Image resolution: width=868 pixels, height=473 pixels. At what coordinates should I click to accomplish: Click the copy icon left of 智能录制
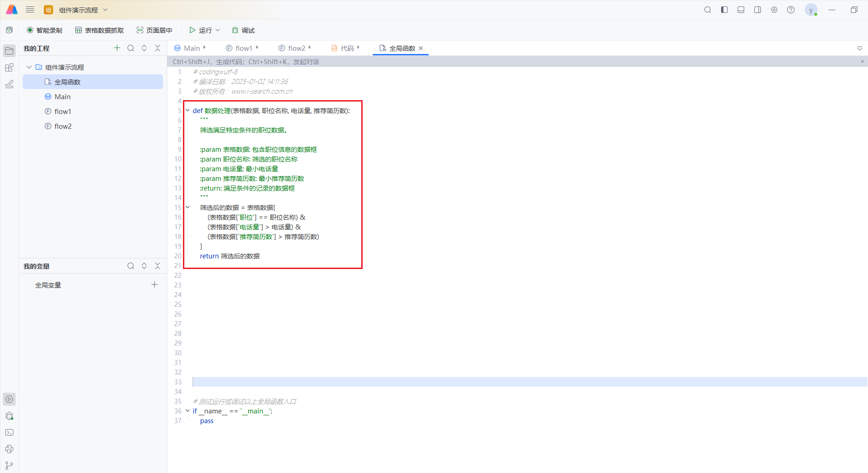coord(9,30)
